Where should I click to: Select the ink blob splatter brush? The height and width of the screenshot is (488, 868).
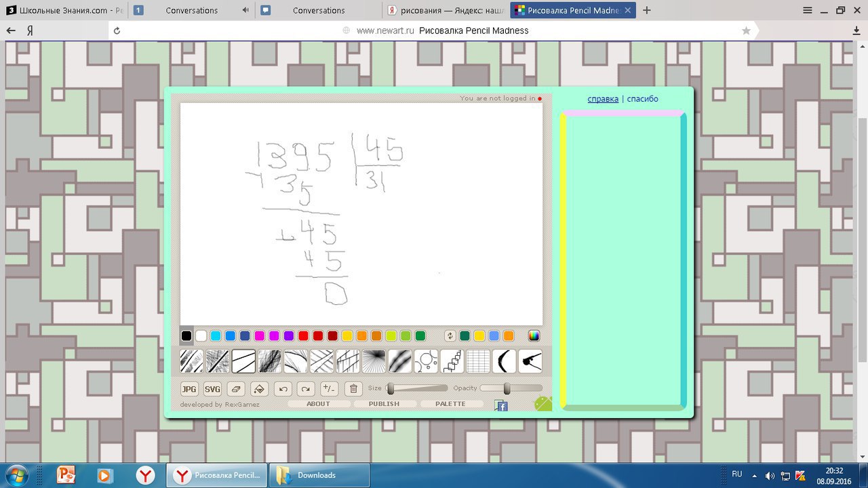(531, 361)
